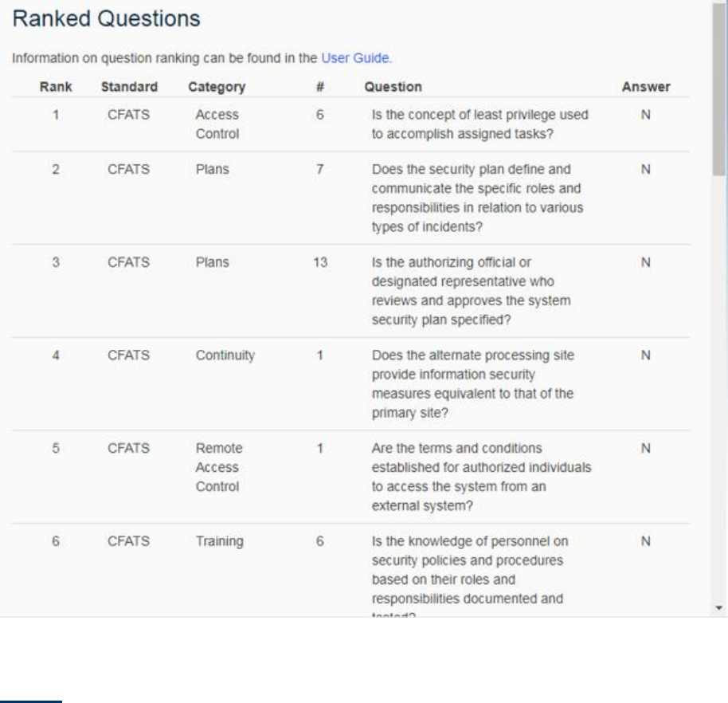Click the Answer column header

point(645,87)
